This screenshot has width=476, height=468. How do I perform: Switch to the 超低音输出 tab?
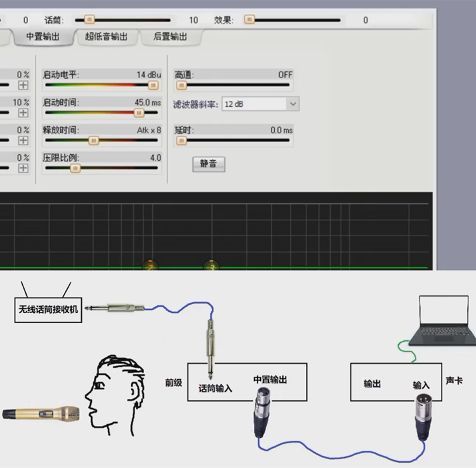[106, 37]
